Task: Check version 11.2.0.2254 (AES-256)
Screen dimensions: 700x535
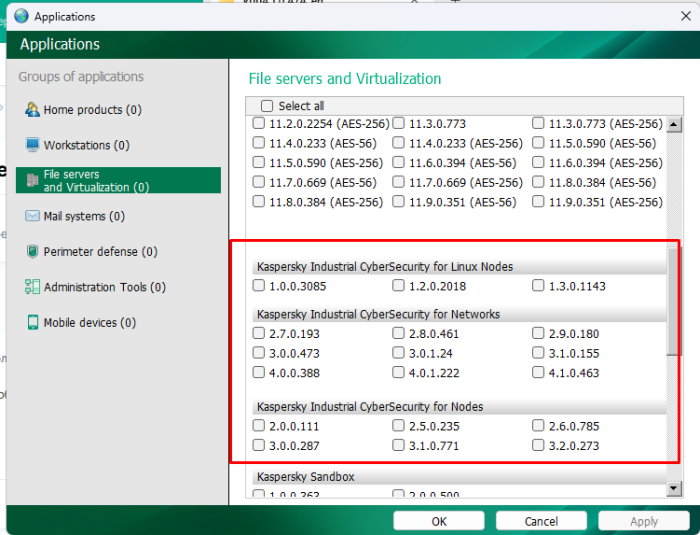Action: pos(258,123)
